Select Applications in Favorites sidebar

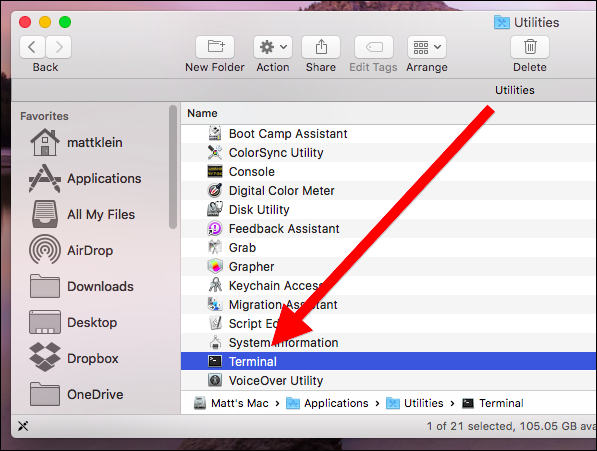pyautogui.click(x=85, y=178)
